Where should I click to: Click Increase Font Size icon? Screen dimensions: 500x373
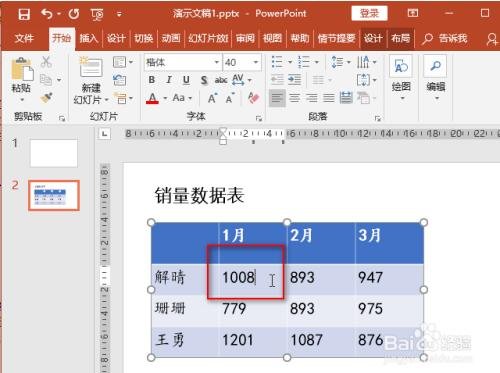click(212, 98)
